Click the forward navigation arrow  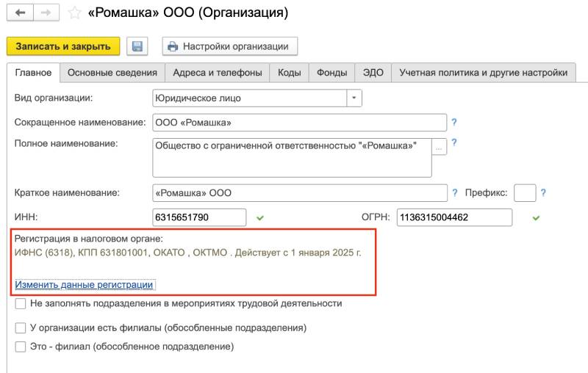(x=46, y=13)
